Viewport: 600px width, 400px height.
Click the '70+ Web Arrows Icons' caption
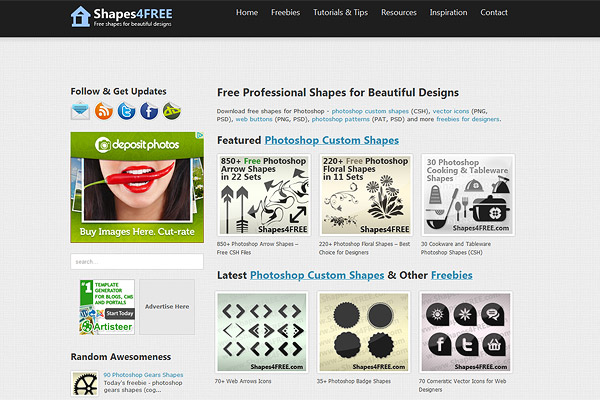coord(243,381)
